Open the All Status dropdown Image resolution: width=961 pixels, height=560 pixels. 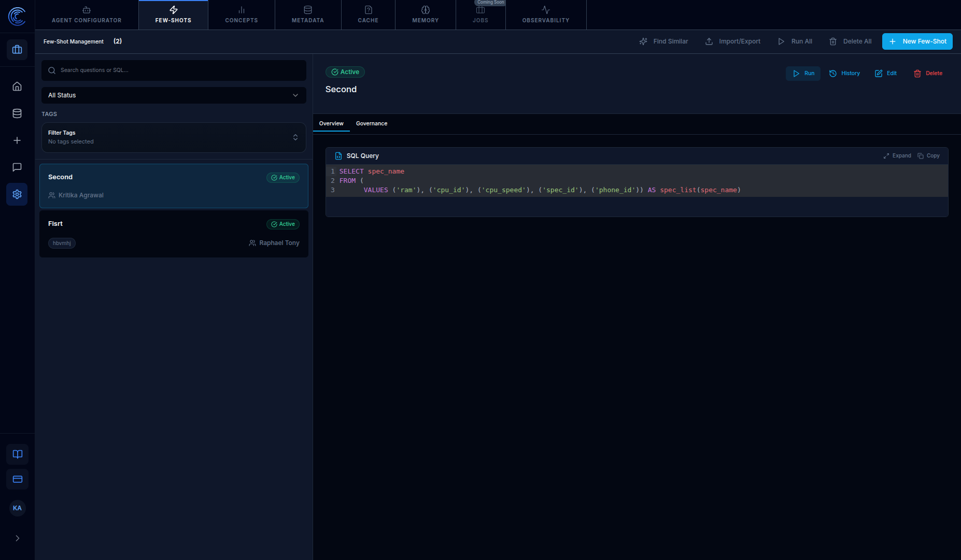[x=174, y=95]
